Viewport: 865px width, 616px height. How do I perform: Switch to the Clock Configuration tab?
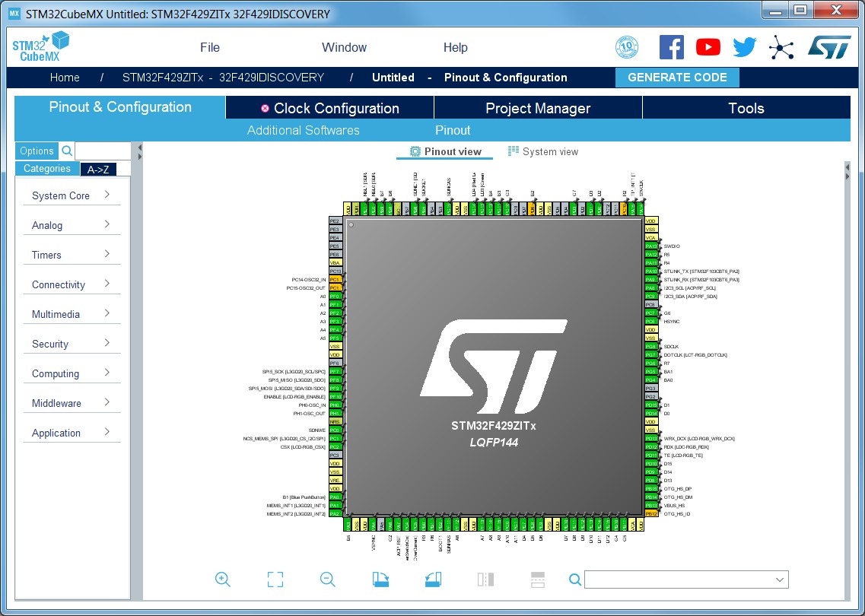pos(330,108)
